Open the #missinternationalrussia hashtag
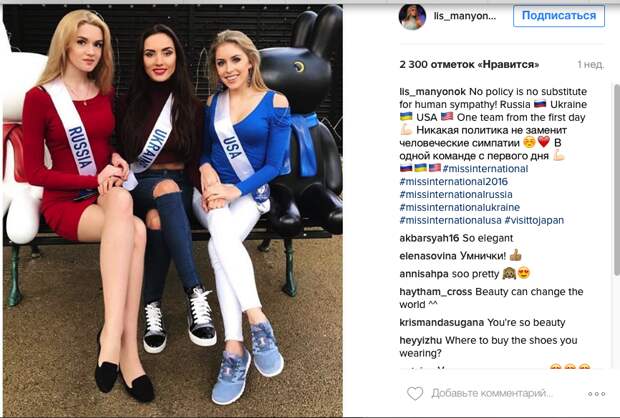 pos(456,195)
